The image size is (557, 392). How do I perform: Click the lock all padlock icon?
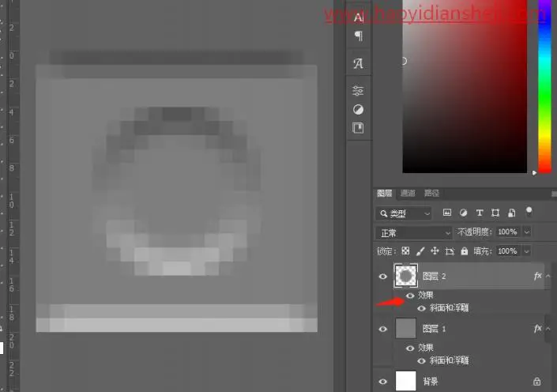pyautogui.click(x=465, y=251)
